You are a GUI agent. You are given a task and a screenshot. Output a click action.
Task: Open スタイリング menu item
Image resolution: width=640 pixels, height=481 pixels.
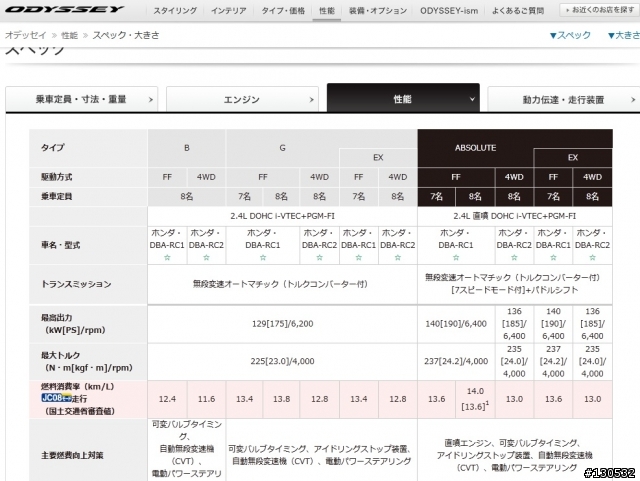pos(175,11)
